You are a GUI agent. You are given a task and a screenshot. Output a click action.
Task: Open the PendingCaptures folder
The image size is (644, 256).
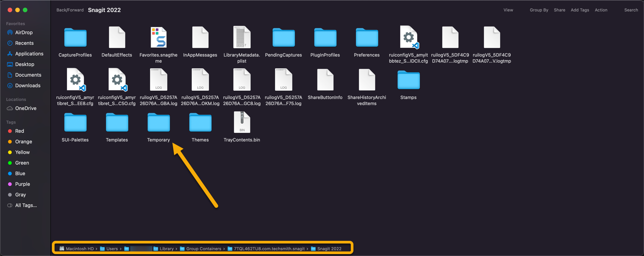(x=284, y=38)
